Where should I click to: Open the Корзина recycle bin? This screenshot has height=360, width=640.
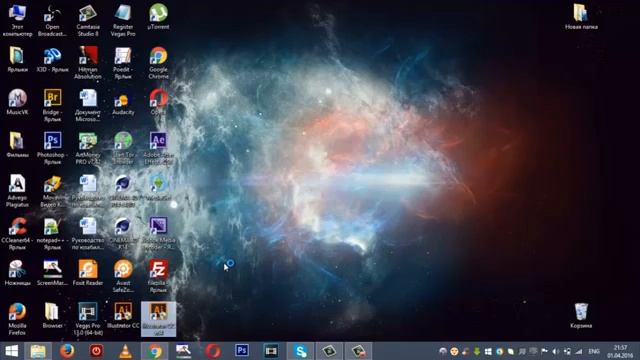coord(581,316)
